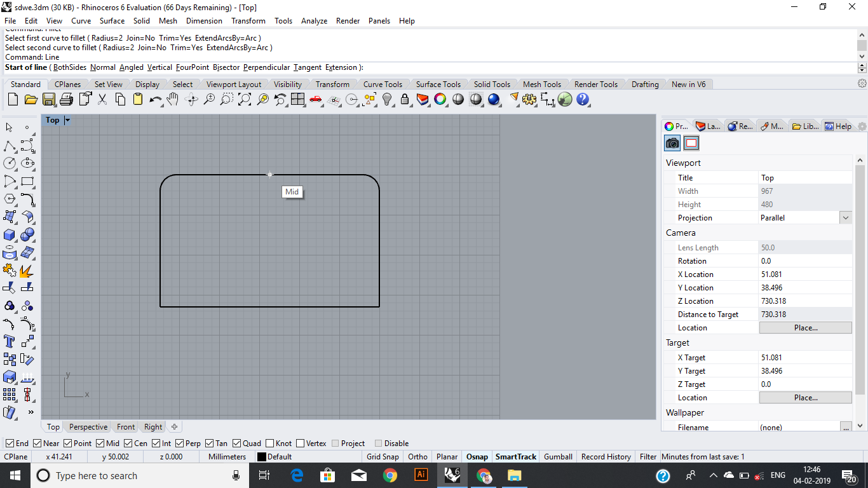868x488 pixels.
Task: Click the Rotation value field
Action: coord(805,261)
